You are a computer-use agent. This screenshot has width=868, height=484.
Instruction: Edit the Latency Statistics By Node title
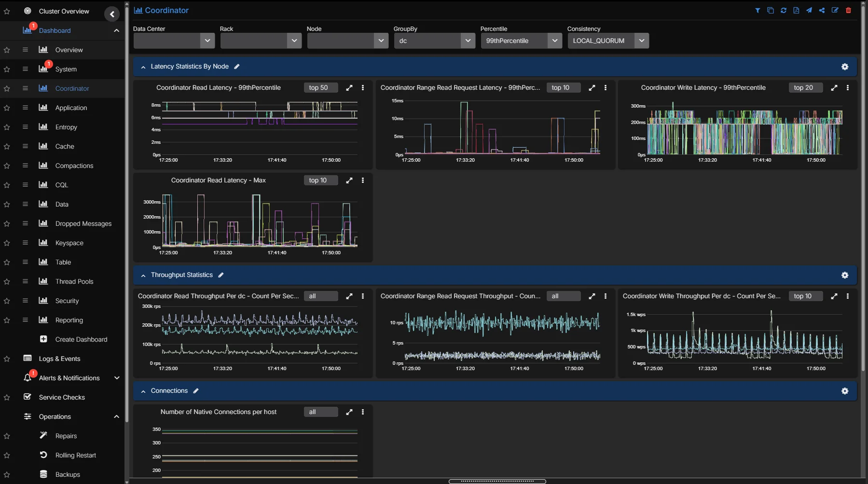[237, 67]
